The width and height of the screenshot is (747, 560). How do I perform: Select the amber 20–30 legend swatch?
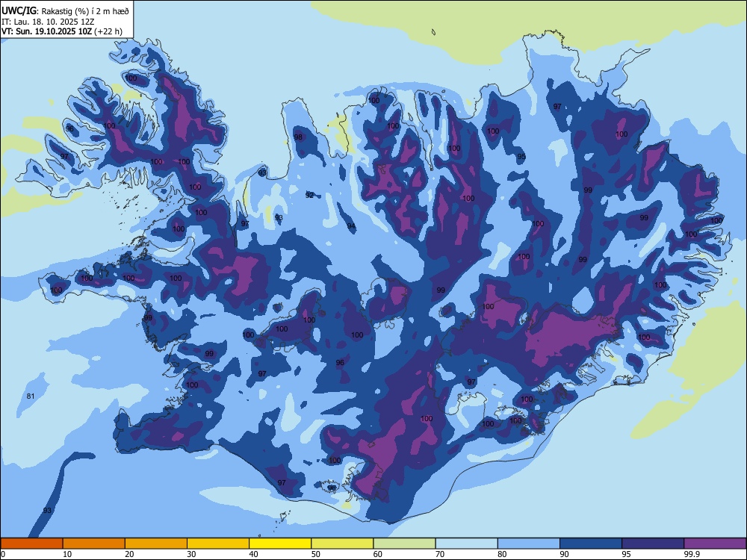click(156, 544)
